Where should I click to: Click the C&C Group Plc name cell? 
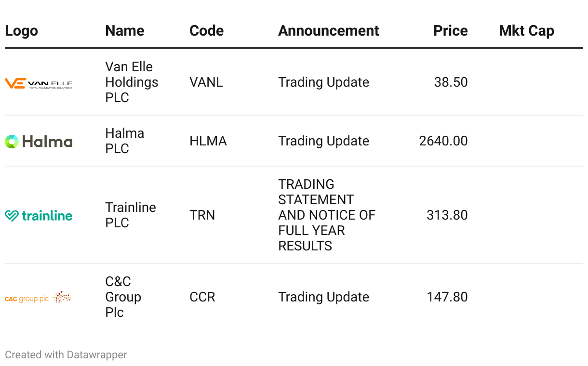pyautogui.click(x=123, y=297)
